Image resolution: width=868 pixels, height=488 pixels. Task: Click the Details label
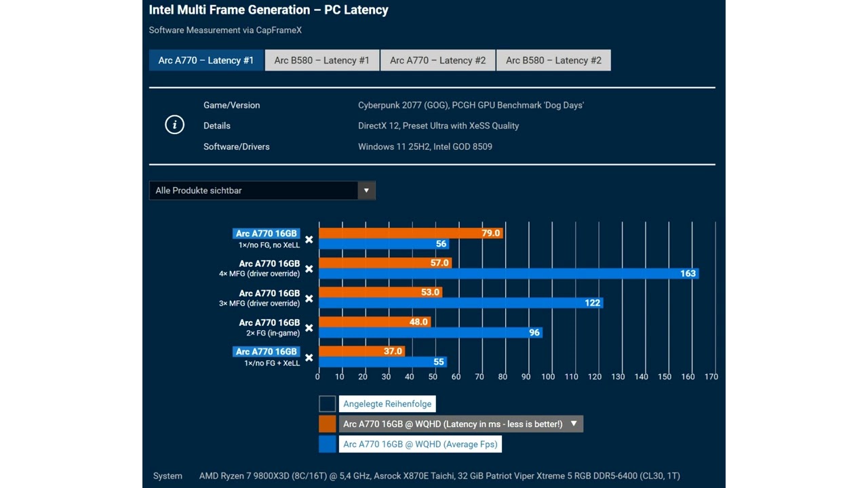coord(217,125)
